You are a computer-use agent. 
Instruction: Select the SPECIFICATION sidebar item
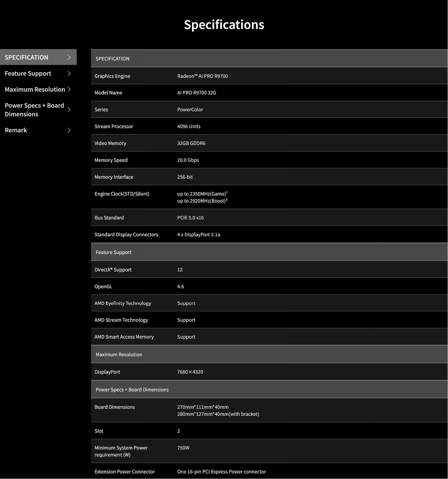tap(38, 57)
